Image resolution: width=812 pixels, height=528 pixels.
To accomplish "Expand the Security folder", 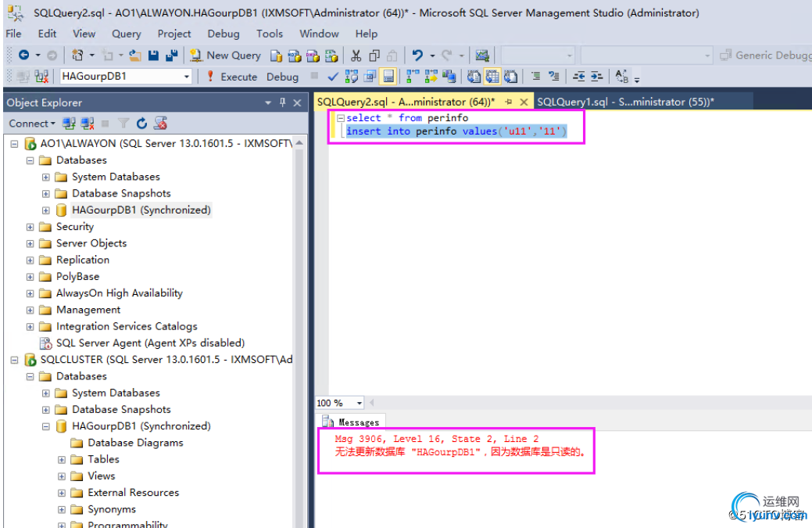I will pyautogui.click(x=30, y=227).
